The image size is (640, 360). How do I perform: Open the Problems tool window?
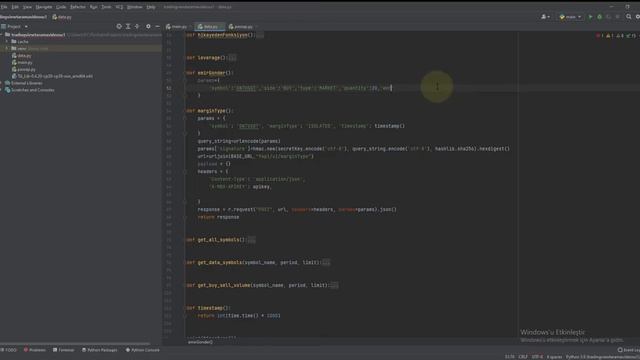[35, 350]
